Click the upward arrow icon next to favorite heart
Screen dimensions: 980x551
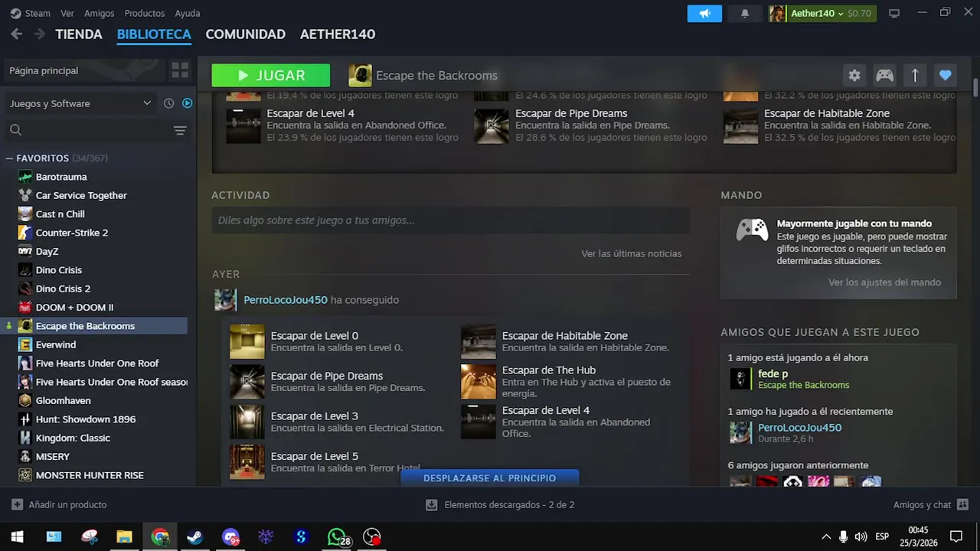tap(914, 75)
